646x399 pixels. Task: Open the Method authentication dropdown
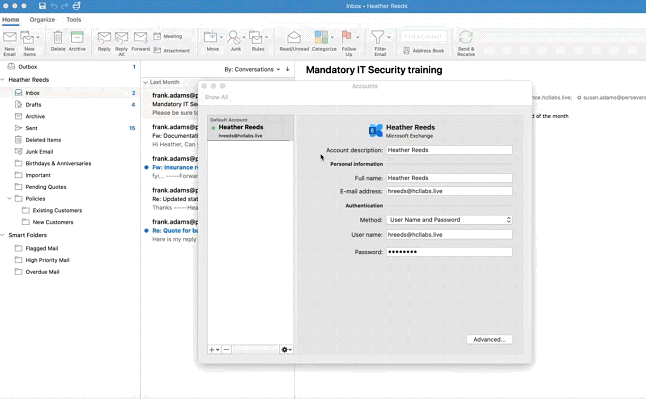449,220
